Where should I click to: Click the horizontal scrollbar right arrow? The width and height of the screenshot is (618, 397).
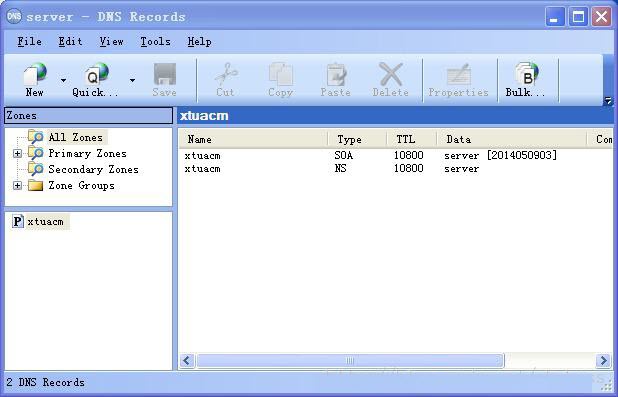(603, 360)
